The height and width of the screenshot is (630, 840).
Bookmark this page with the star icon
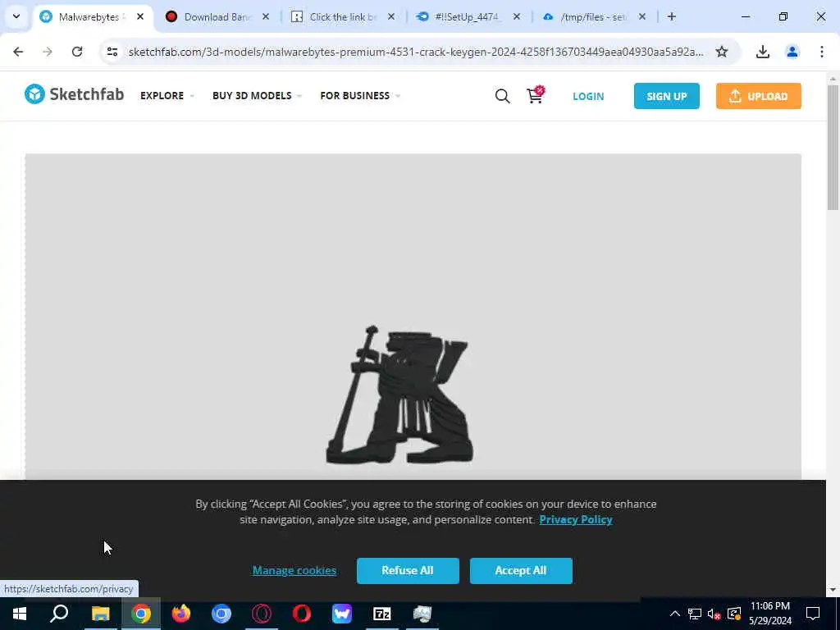(722, 52)
